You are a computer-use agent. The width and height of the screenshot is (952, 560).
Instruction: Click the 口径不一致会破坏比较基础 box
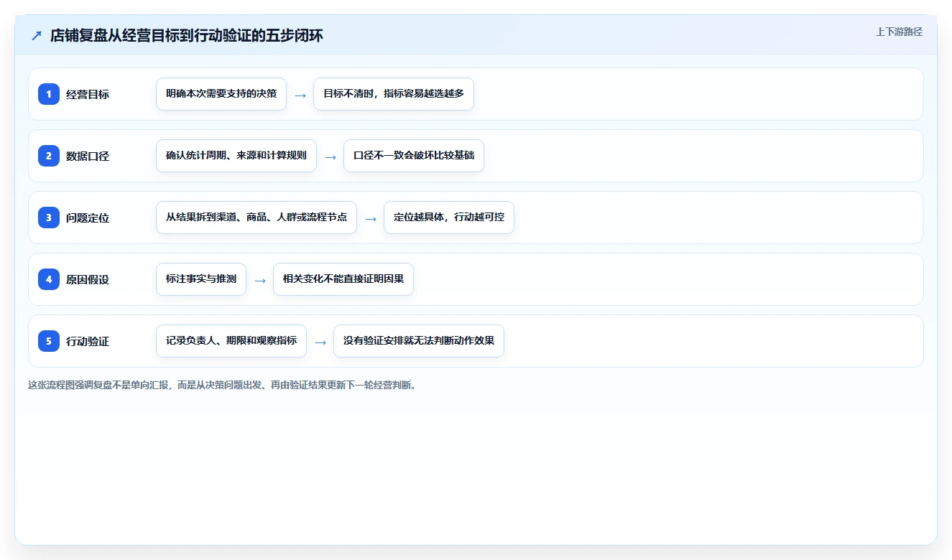(x=414, y=156)
